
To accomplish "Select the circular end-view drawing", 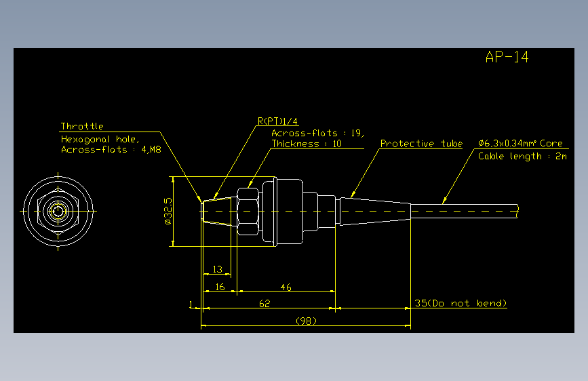I will point(58,211).
